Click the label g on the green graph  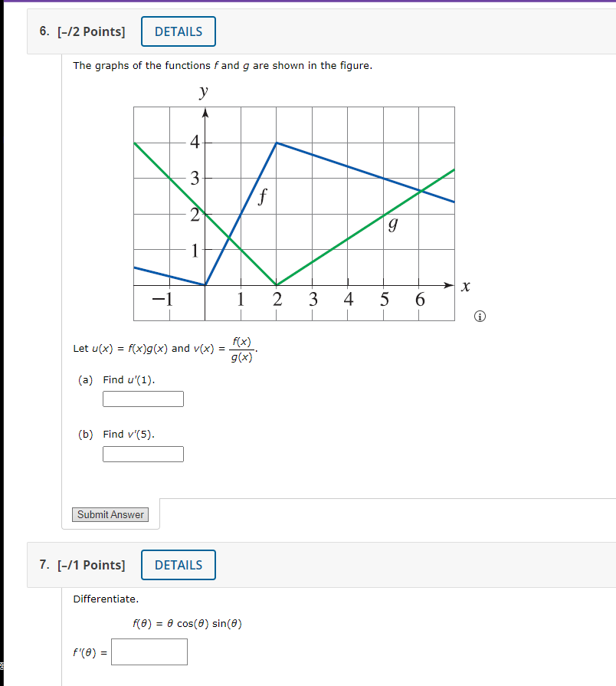click(x=392, y=225)
